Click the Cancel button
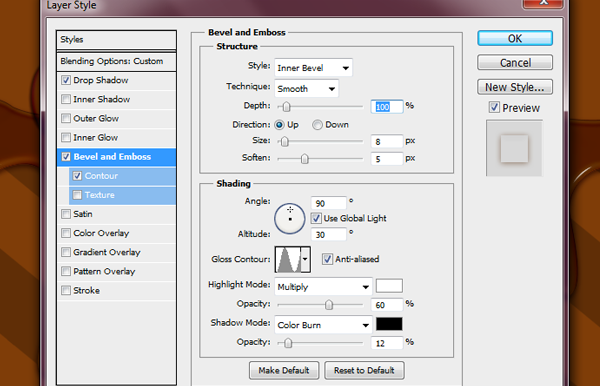Screen dimensions: 600x386 click(515, 62)
